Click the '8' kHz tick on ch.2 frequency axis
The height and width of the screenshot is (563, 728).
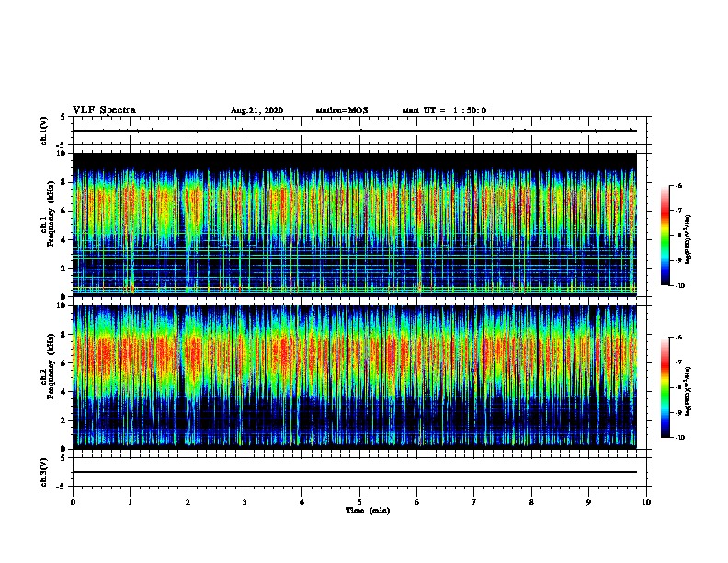coord(64,335)
